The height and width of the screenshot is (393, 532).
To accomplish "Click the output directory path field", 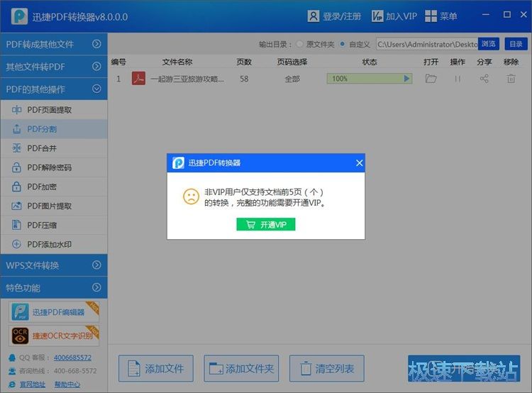I will (427, 44).
